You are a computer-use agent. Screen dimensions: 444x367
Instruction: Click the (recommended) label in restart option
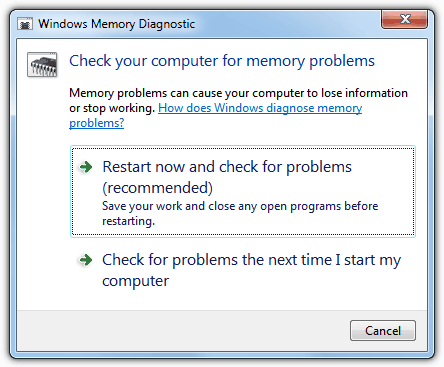point(157,188)
